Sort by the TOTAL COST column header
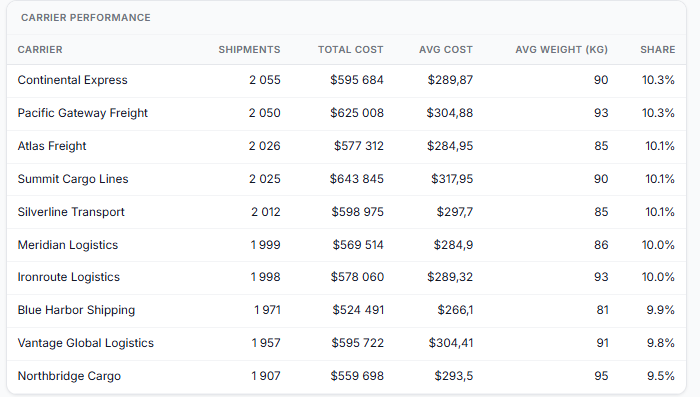700x397 pixels. tap(350, 50)
